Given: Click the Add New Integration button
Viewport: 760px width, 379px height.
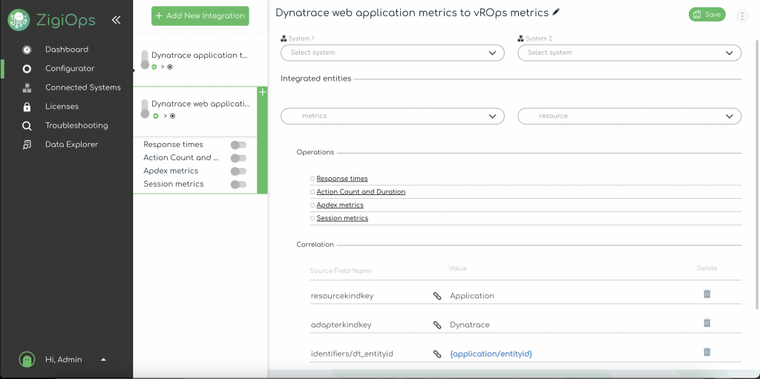Looking at the screenshot, I should 200,16.
